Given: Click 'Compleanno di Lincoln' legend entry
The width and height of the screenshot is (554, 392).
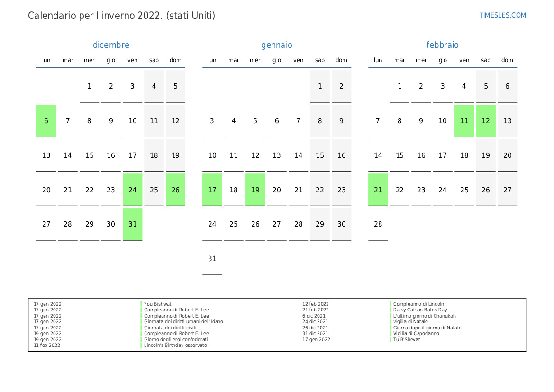Looking at the screenshot, I should click(x=418, y=304).
